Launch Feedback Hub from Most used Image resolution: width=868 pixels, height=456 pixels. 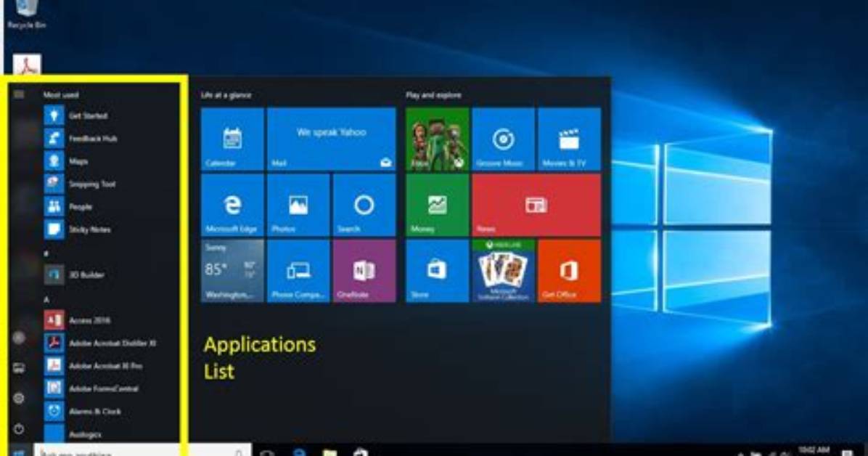[x=54, y=138]
